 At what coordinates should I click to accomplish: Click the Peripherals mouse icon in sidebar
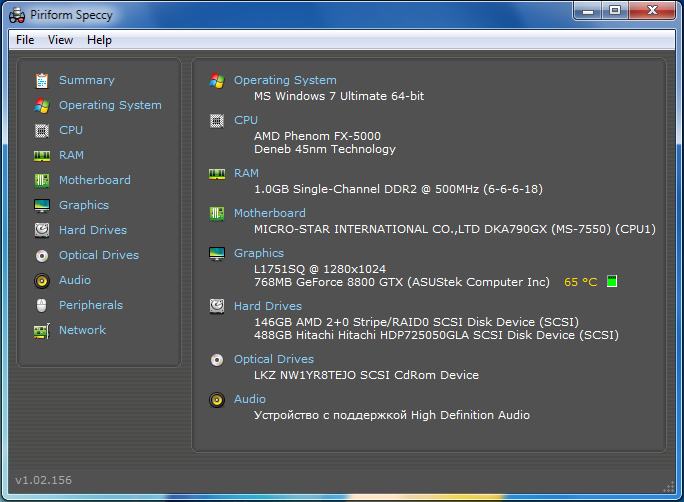click(x=41, y=305)
